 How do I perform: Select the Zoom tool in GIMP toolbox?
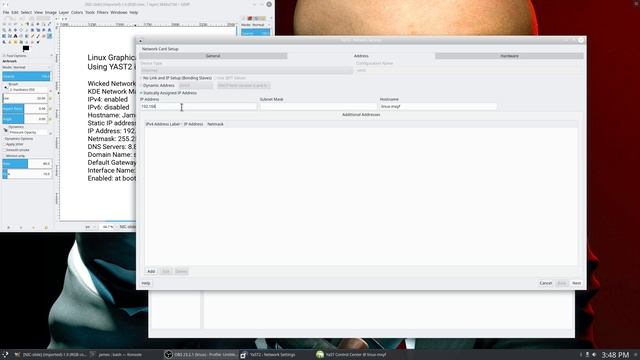(4, 30)
